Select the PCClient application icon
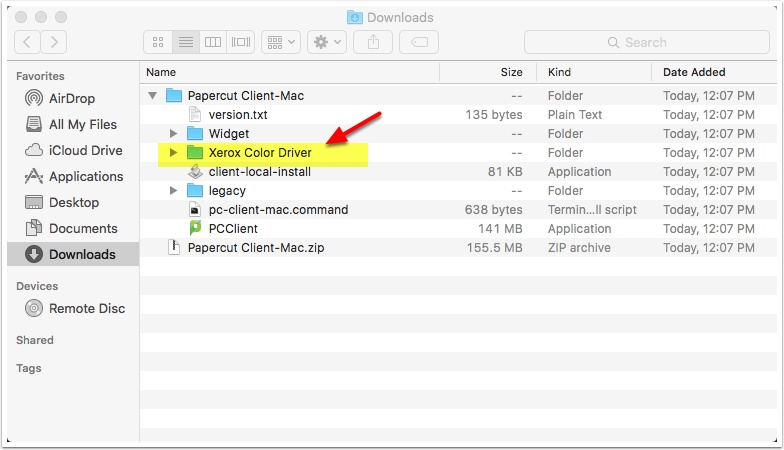Screen dimensions: 784x450 point(194,228)
